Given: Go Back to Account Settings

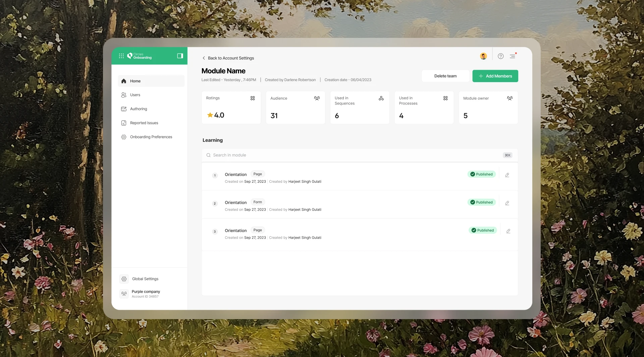Looking at the screenshot, I should (231, 58).
